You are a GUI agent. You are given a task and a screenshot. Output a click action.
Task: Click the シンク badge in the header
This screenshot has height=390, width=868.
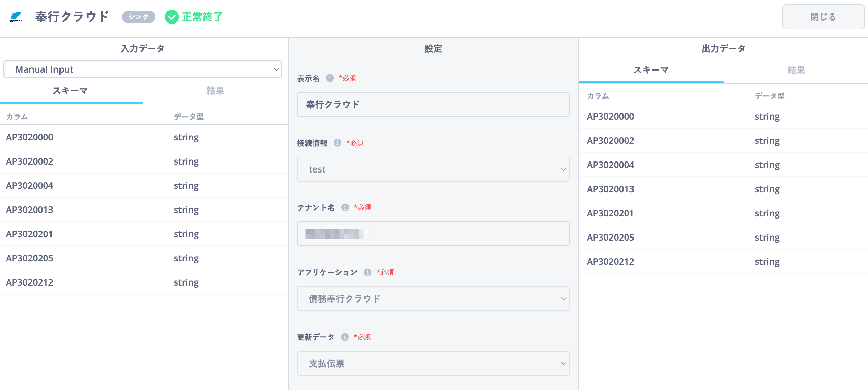(138, 16)
